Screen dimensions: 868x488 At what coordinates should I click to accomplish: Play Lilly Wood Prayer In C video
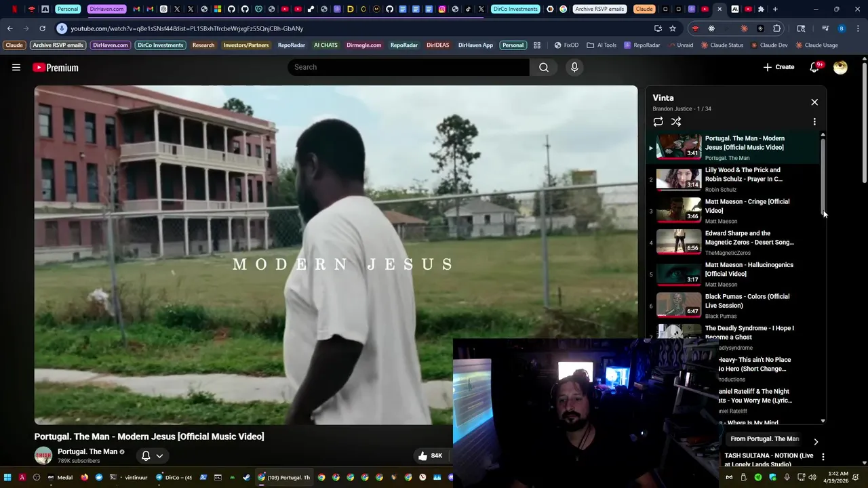click(732, 179)
